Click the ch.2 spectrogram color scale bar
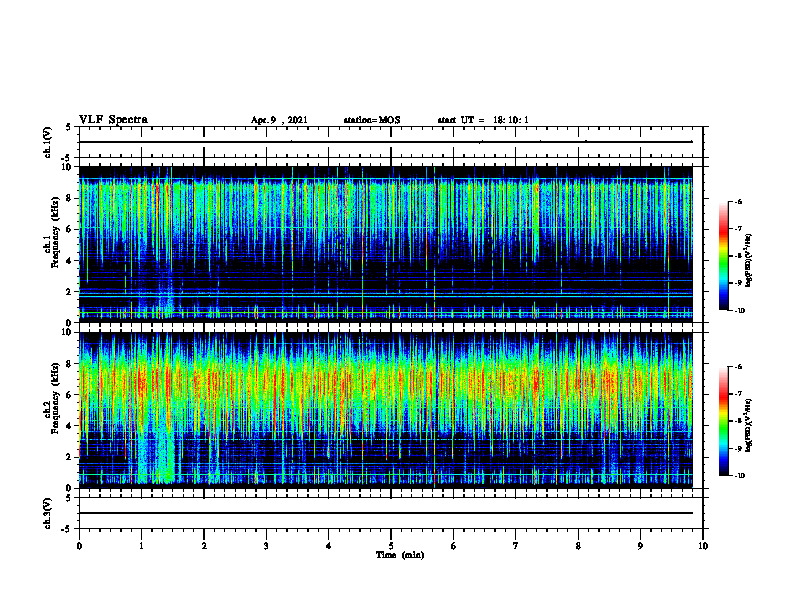 point(724,421)
